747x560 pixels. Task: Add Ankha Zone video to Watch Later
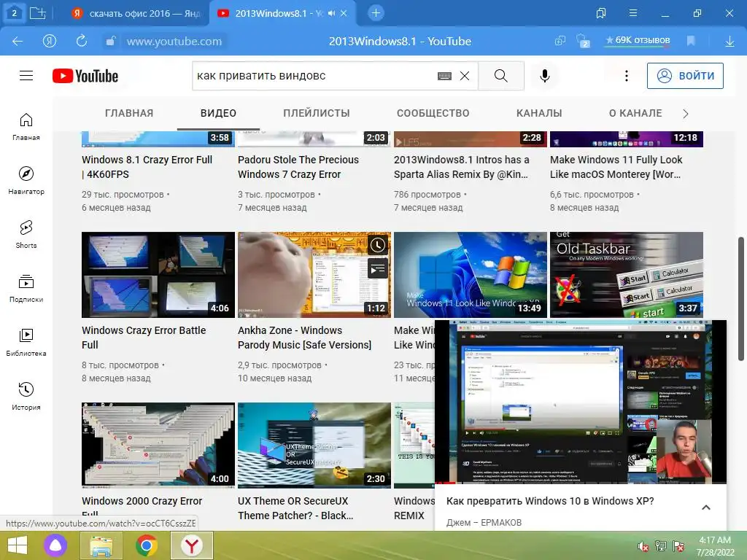(377, 245)
